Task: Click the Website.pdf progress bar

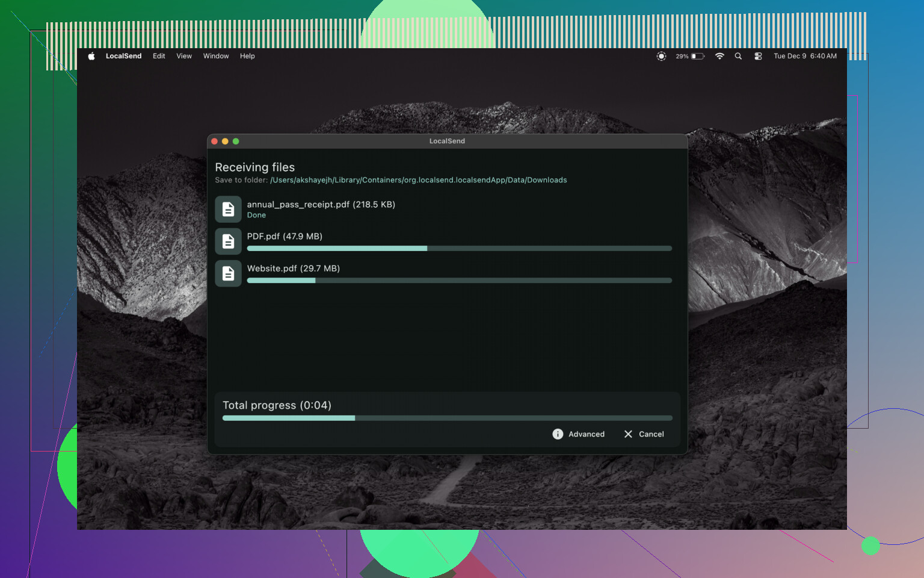Action: pyautogui.click(x=460, y=281)
